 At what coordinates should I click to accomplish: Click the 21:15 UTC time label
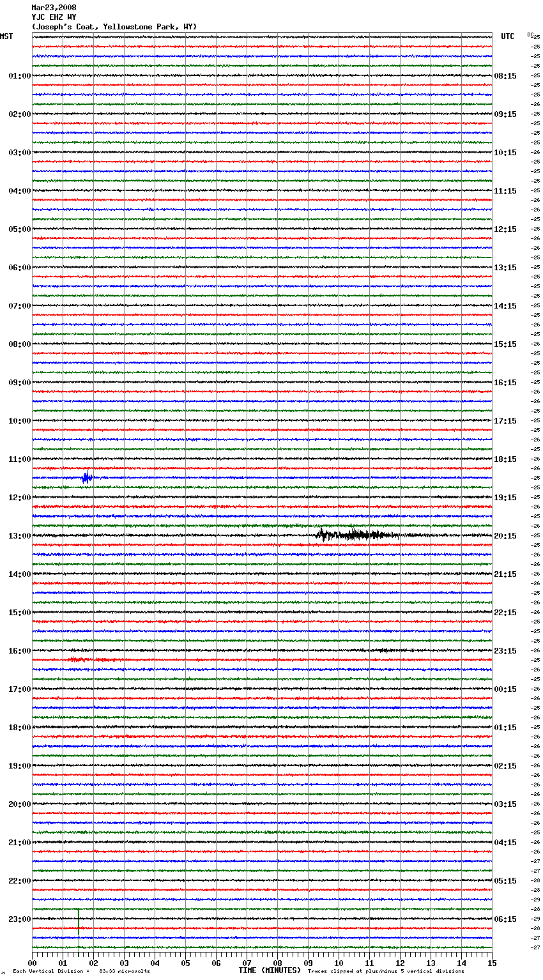pos(505,574)
